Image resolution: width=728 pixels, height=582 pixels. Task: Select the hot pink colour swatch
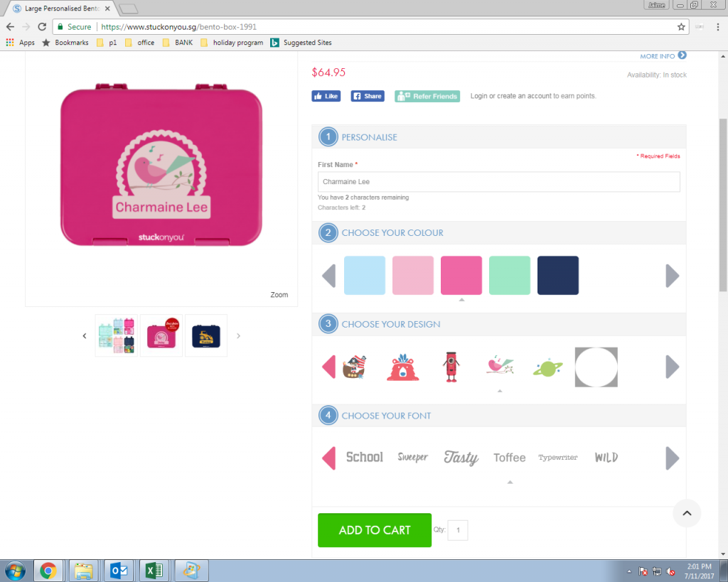[461, 275]
